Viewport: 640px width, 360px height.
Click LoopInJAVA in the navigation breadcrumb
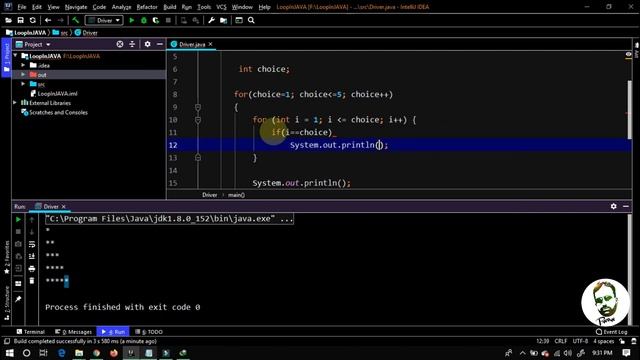(x=27, y=33)
